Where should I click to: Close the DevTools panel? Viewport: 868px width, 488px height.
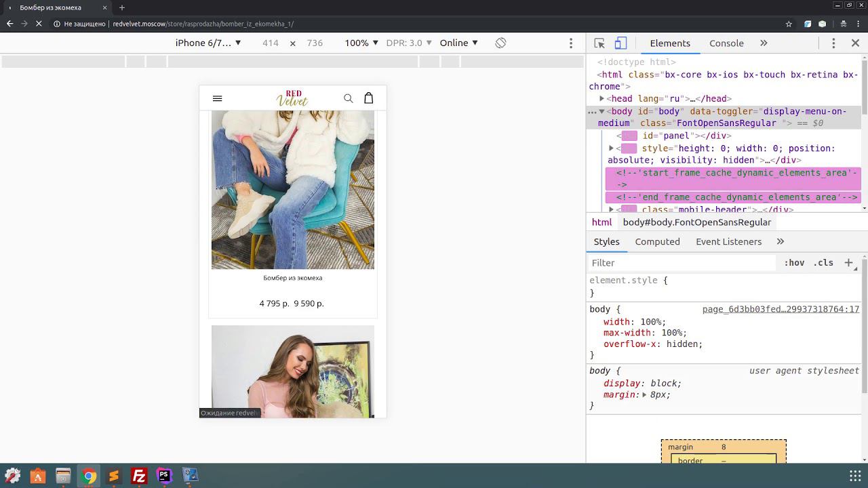click(855, 43)
